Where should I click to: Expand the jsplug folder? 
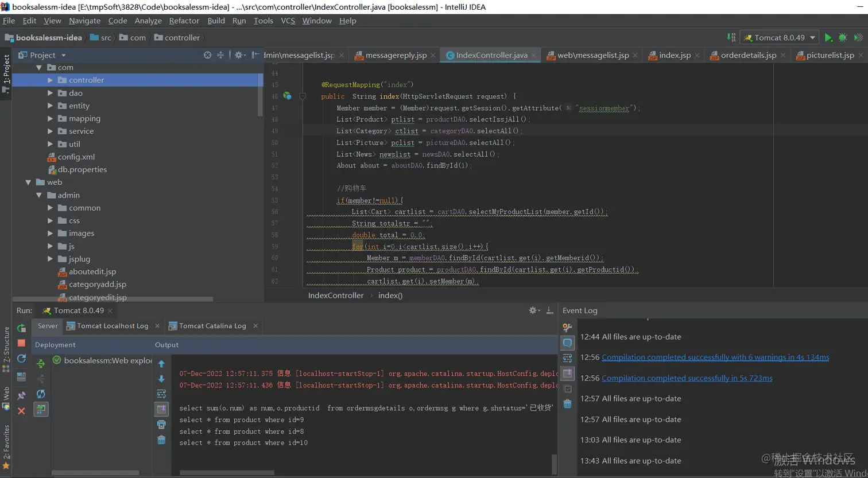click(x=51, y=259)
